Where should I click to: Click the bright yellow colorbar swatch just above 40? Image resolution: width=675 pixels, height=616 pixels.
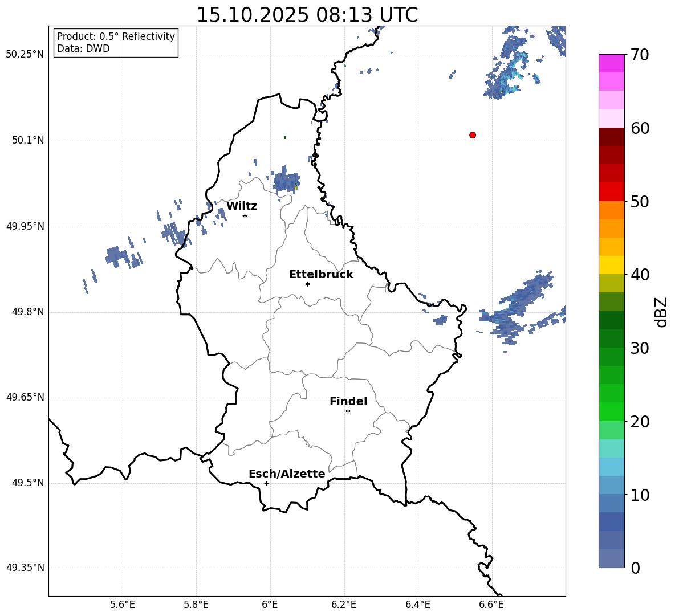click(611, 265)
